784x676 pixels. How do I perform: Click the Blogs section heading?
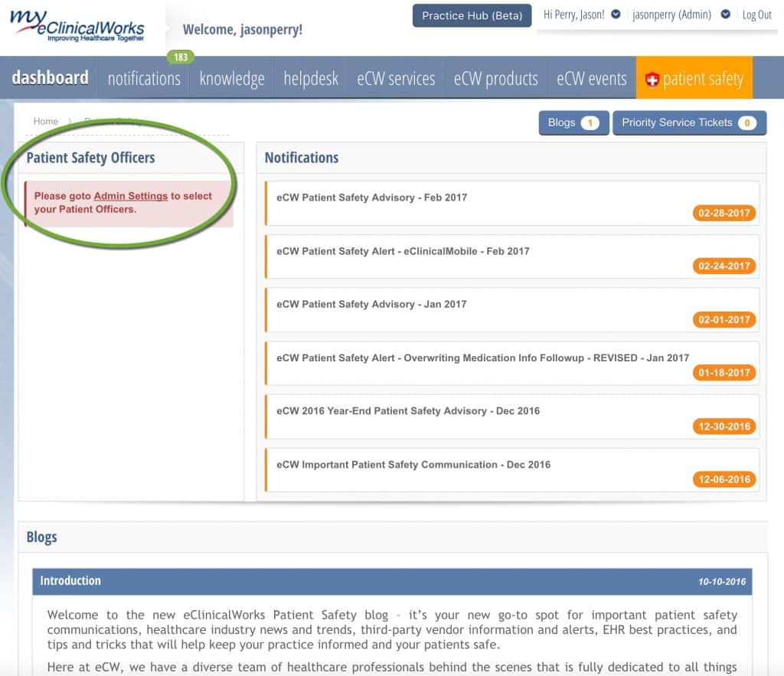[x=41, y=537]
